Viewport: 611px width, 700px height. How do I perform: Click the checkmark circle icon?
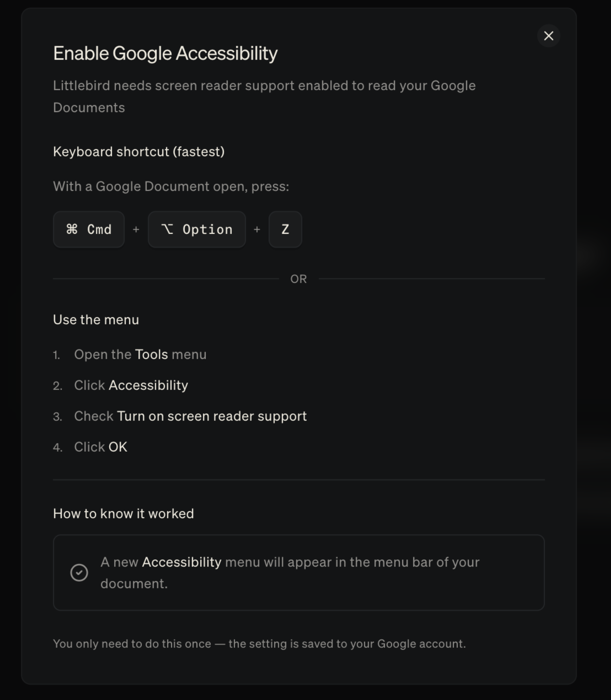coord(79,572)
